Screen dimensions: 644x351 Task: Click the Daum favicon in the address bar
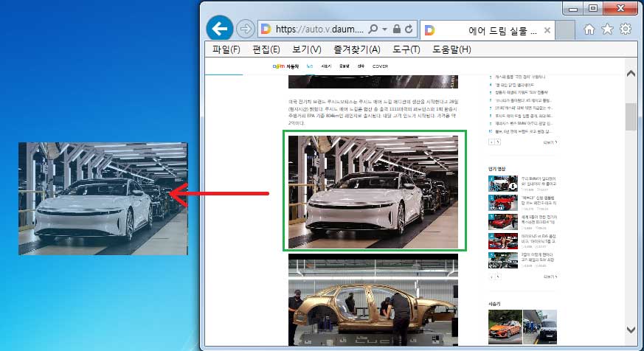(x=266, y=29)
